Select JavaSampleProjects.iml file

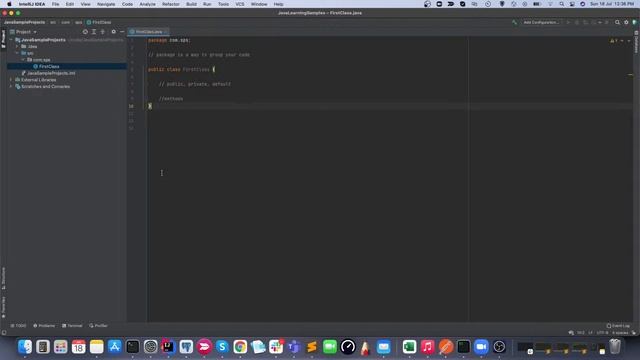coord(51,73)
